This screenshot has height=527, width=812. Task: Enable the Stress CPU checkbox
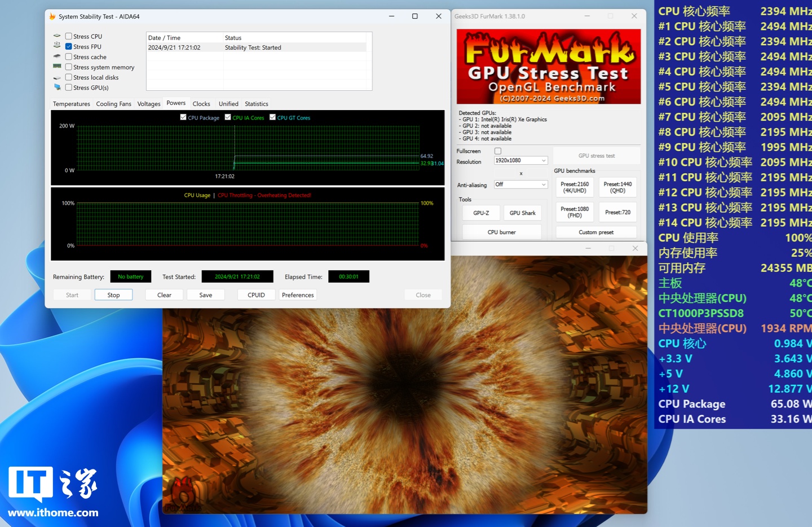coord(69,36)
